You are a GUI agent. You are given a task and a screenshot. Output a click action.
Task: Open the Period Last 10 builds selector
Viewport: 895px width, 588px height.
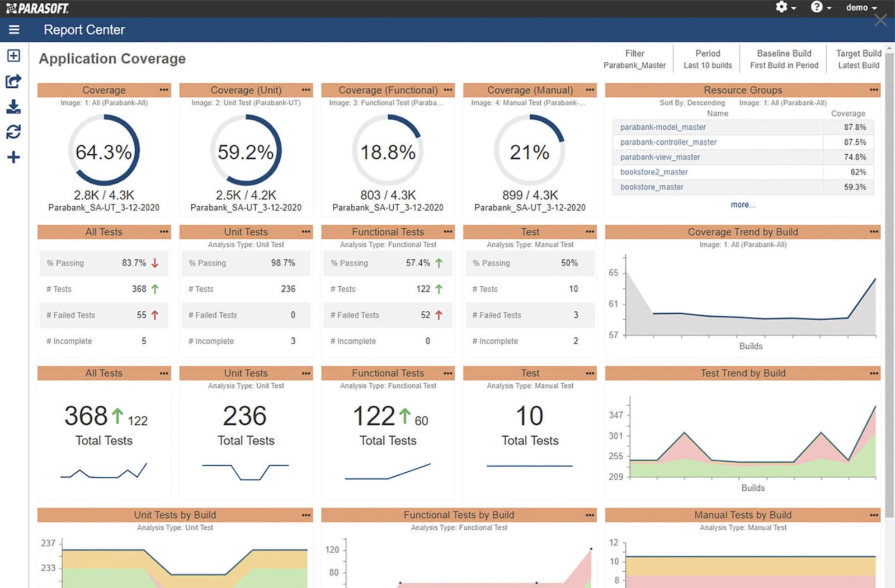(x=708, y=59)
